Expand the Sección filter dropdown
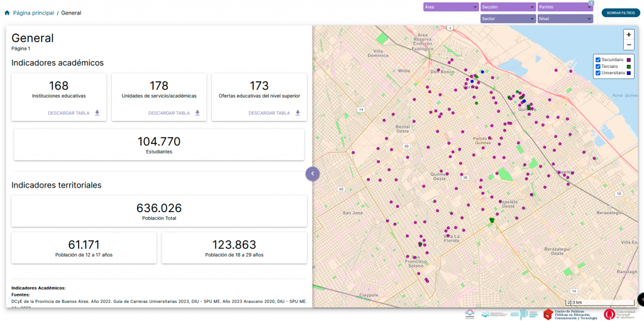This screenshot has height=321, width=644. point(508,7)
